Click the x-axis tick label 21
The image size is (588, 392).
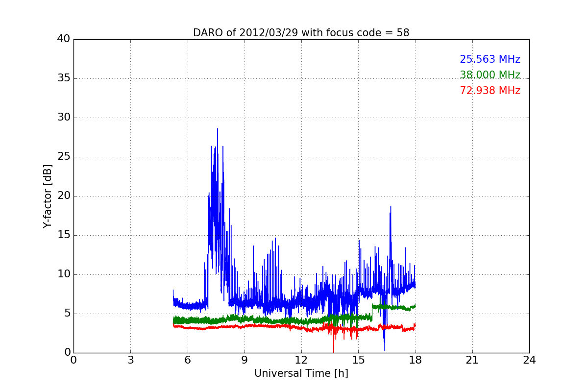(x=472, y=360)
